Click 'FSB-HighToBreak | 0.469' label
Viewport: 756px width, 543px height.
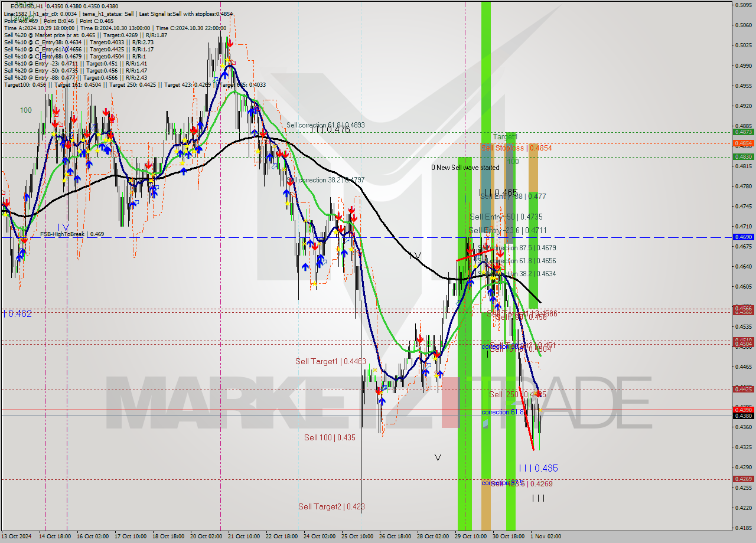(72, 234)
